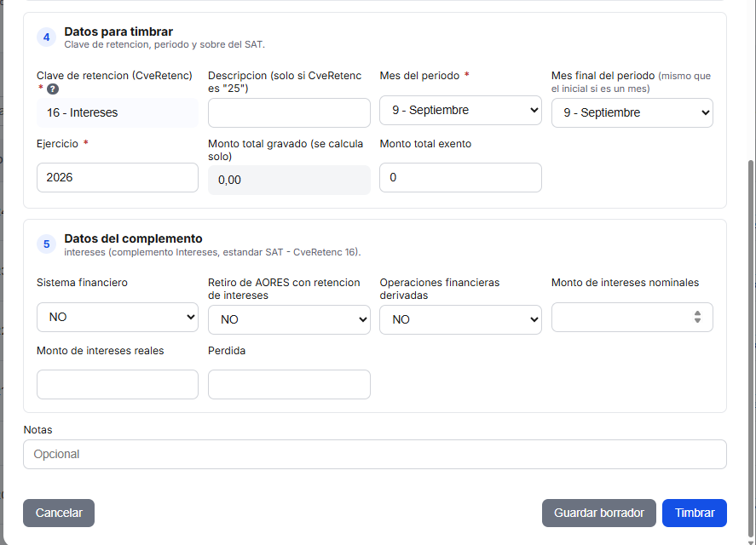Click the Datos para timbrar heading
The width and height of the screenshot is (756, 545).
[x=118, y=32]
